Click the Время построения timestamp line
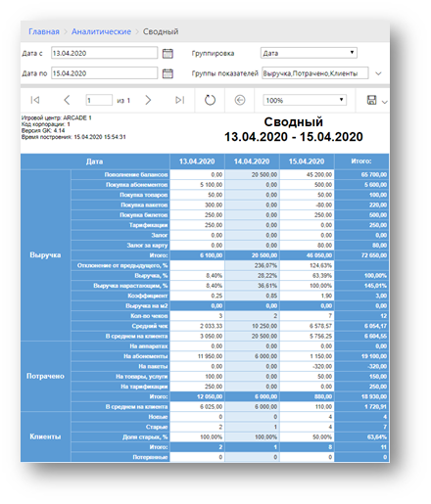The image size is (431, 504). 73,137
